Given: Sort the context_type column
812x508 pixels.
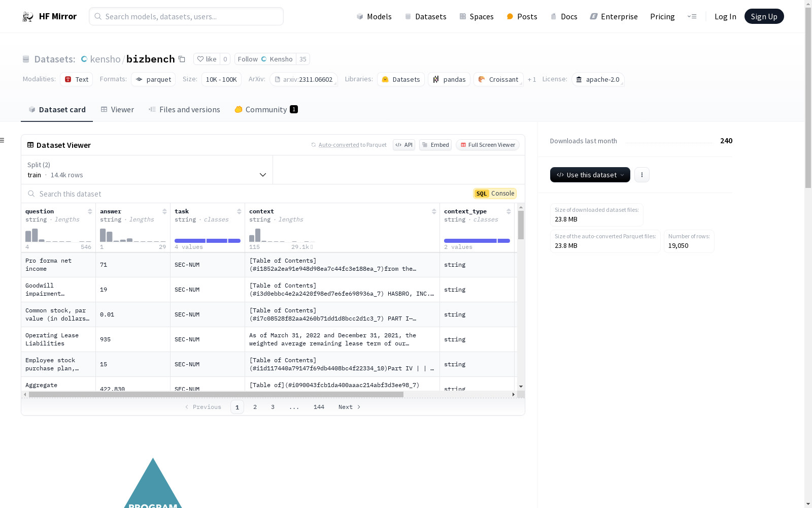Looking at the screenshot, I should [509, 211].
